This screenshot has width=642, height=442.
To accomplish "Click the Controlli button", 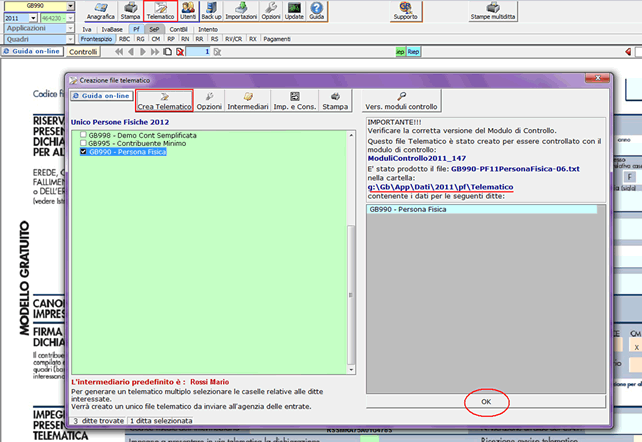I will pyautogui.click(x=83, y=52).
